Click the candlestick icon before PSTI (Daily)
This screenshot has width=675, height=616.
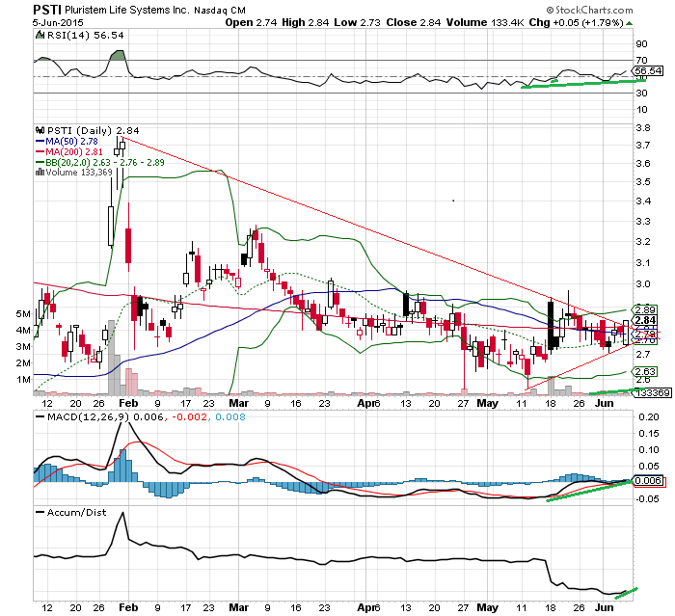click(40, 130)
